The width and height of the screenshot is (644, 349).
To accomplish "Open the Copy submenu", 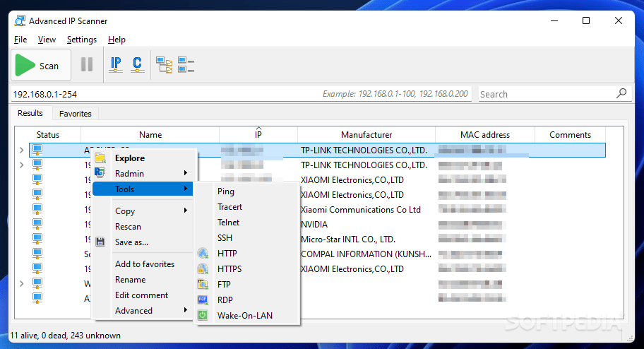I will (143, 211).
